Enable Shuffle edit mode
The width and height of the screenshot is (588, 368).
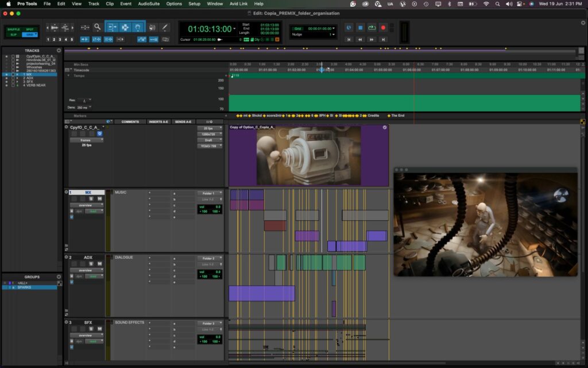(x=13, y=29)
